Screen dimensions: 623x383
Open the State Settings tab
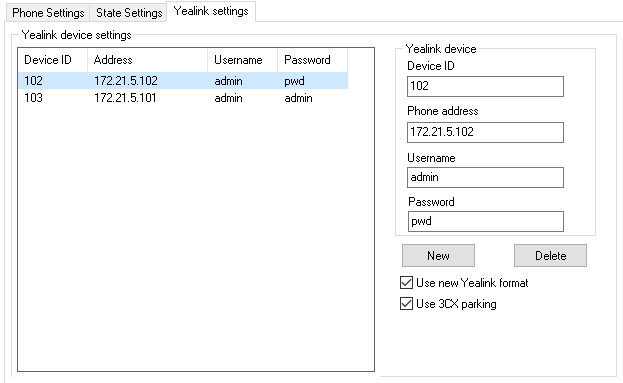click(x=129, y=13)
